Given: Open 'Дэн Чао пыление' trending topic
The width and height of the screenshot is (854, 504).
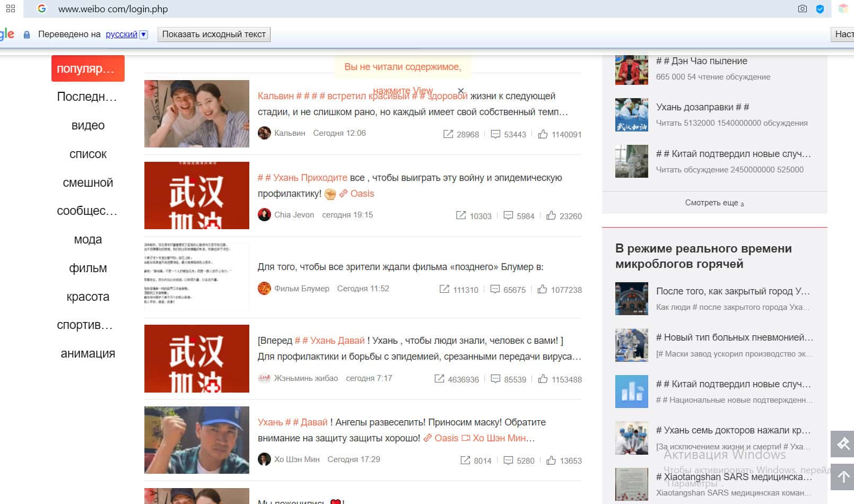Looking at the screenshot, I should [x=701, y=61].
